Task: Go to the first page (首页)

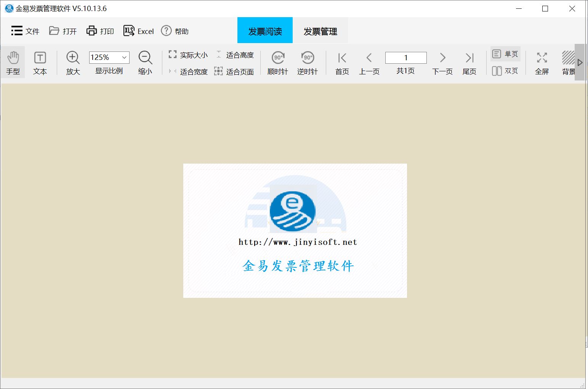Action: point(342,63)
